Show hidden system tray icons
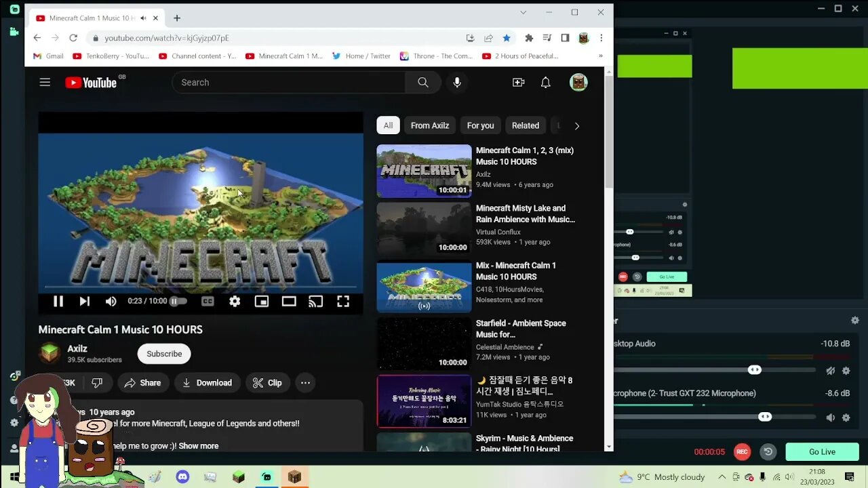The image size is (868, 488). point(722,477)
